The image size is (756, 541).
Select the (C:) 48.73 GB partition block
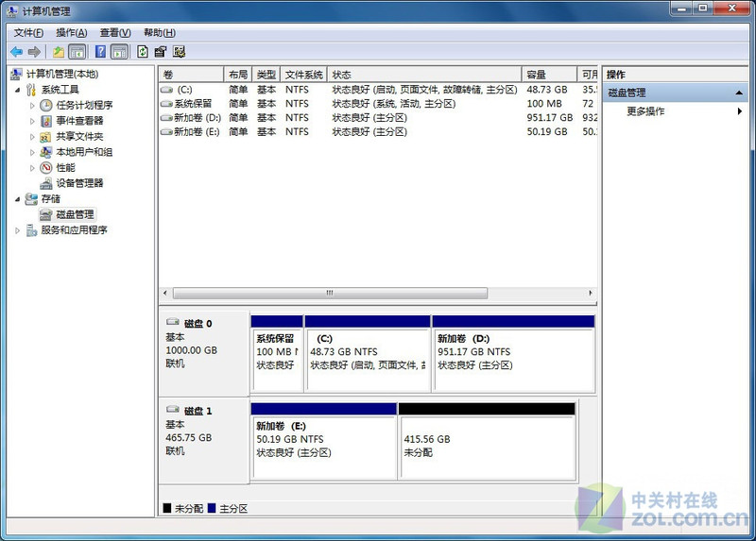pos(368,354)
